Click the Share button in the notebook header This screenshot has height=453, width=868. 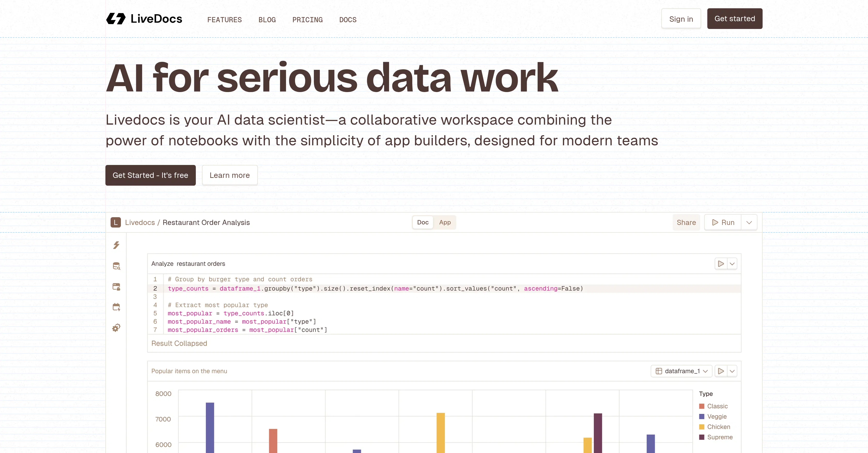tap(686, 222)
